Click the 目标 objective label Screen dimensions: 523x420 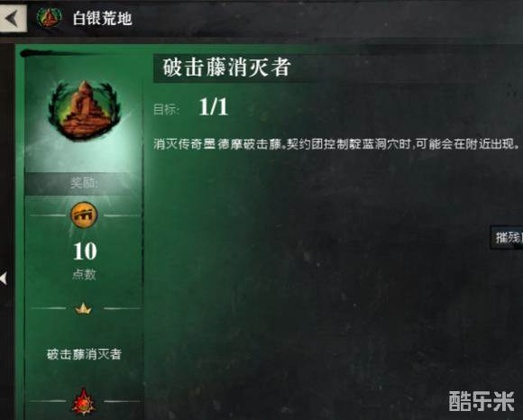[167, 109]
